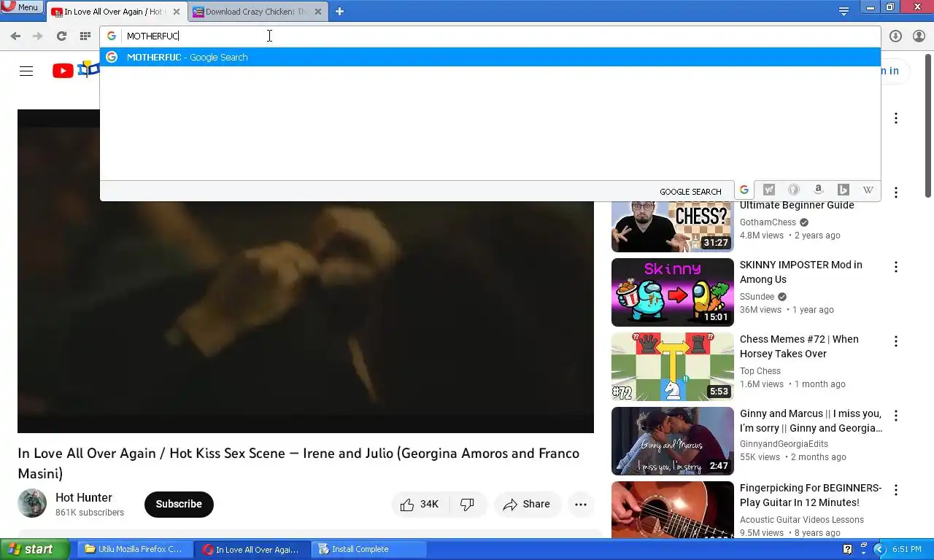Open the SSundee channel name
The width and height of the screenshot is (934, 560).
(x=757, y=297)
